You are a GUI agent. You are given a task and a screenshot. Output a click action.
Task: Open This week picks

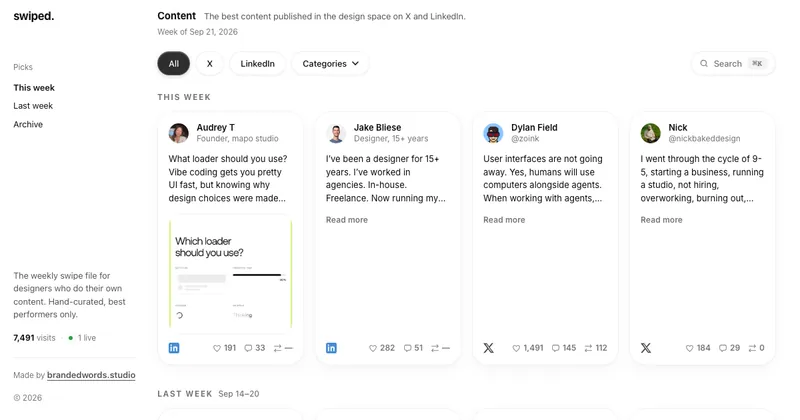coord(34,88)
